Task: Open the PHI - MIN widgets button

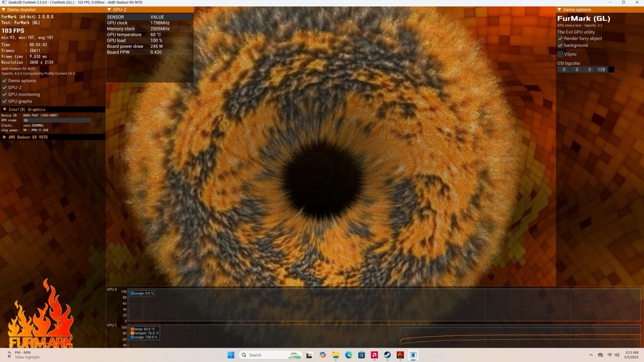Action: pyautogui.click(x=24, y=355)
